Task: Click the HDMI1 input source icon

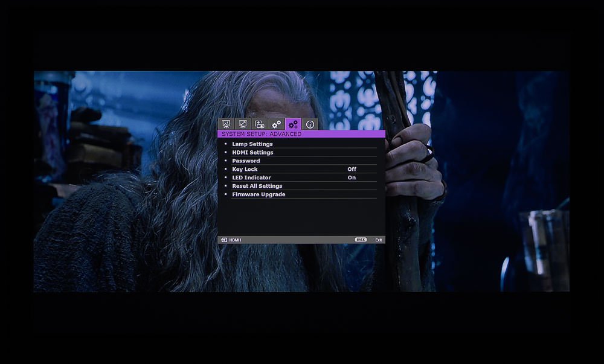Action: [224, 240]
